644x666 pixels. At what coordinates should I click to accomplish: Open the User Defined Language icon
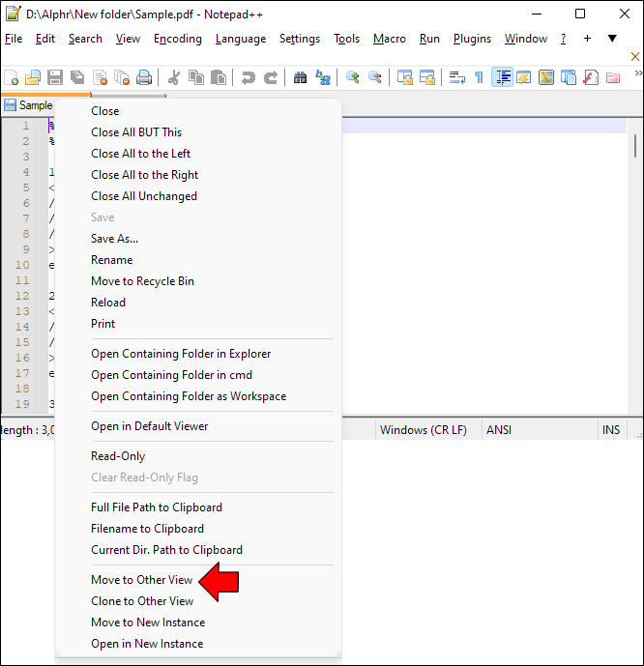pyautogui.click(x=524, y=77)
